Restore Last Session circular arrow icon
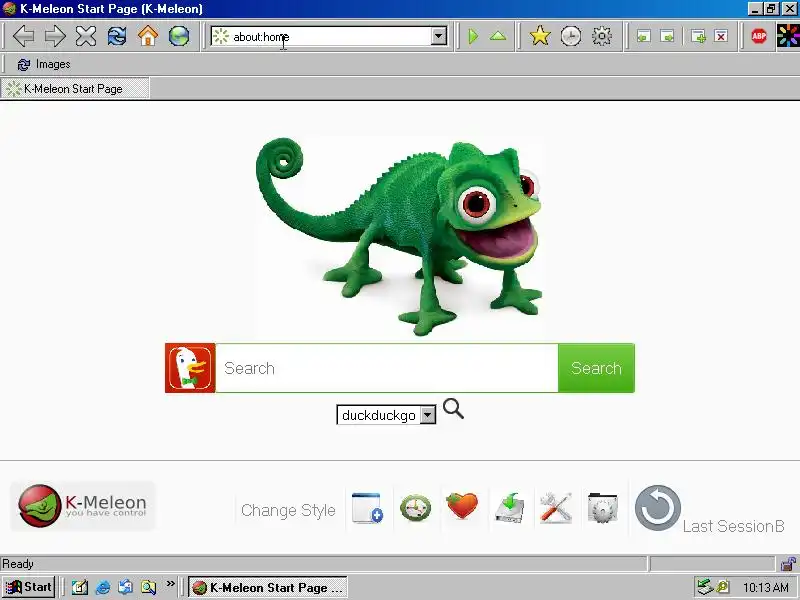800x600 pixels. click(658, 508)
